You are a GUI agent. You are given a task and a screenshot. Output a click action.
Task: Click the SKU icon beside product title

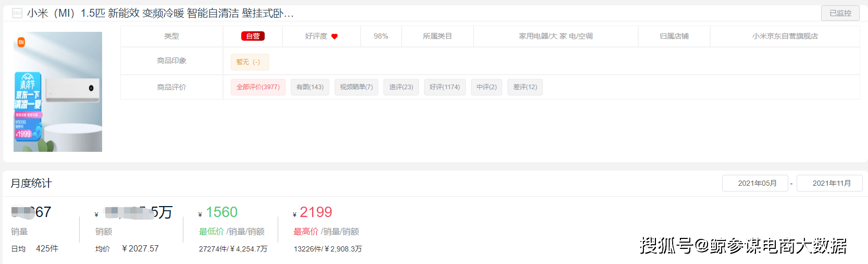[17, 13]
